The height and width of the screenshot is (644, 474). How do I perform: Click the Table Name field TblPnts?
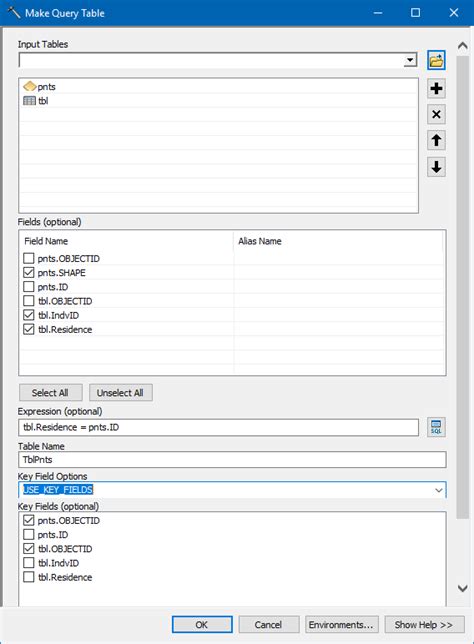tap(232, 460)
